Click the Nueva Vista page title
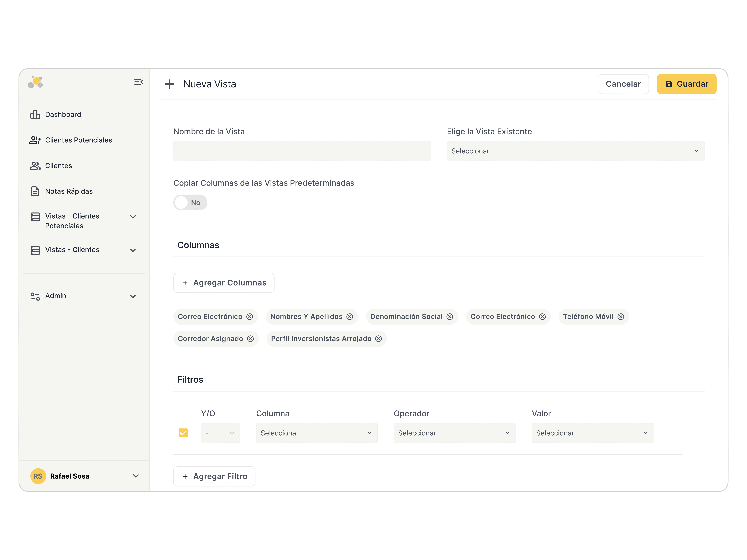Viewport: 747px width, 560px height. pos(210,84)
